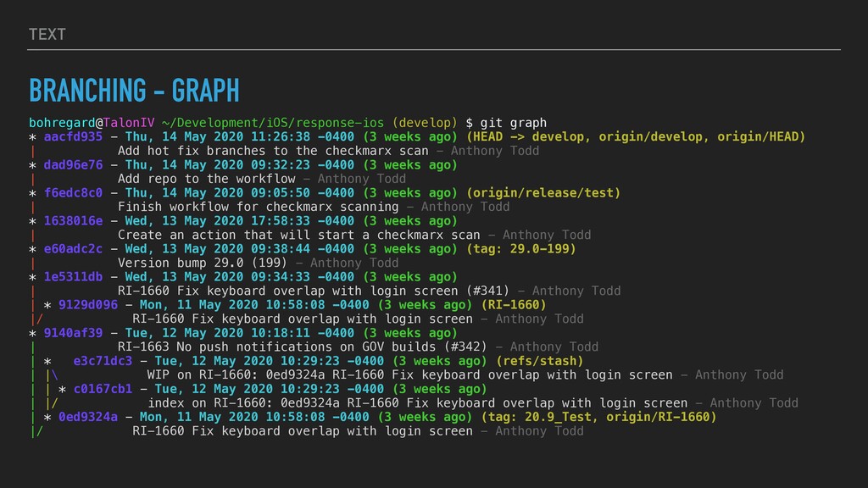Image resolution: width=868 pixels, height=488 pixels.
Task: Select commit hash 9140af39
Action: 73,333
